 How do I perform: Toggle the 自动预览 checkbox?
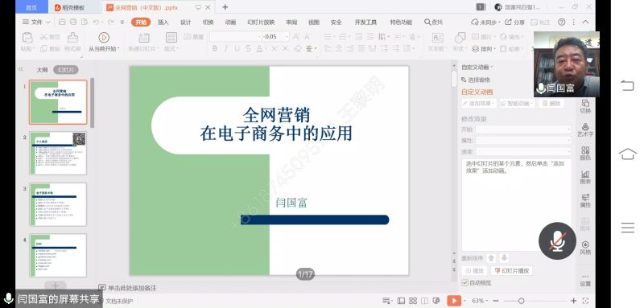(465, 282)
